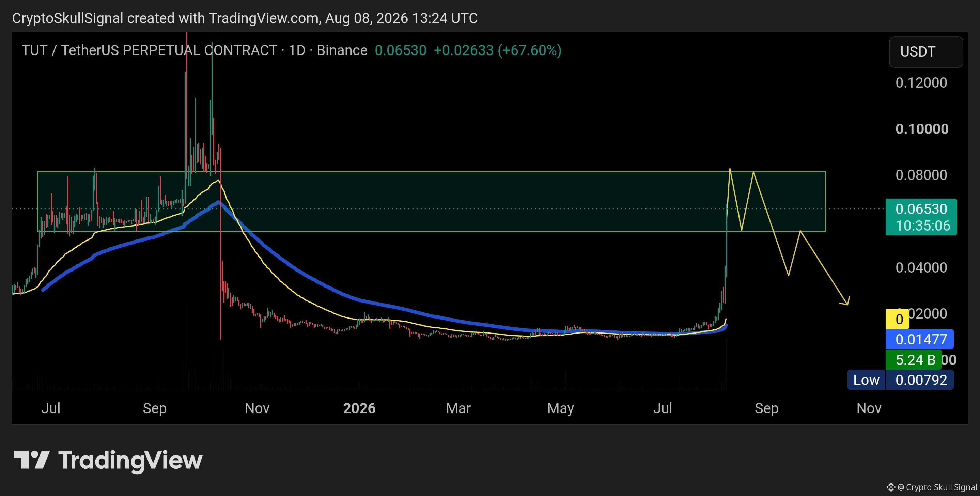Click the yellow 0 indicator label
Viewport: 980px width, 496px height.
tap(898, 319)
